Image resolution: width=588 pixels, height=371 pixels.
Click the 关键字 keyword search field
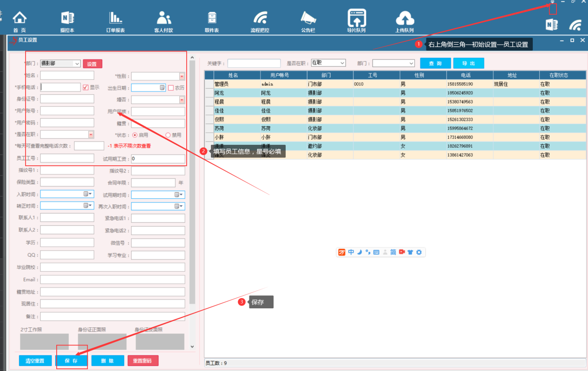[254, 63]
